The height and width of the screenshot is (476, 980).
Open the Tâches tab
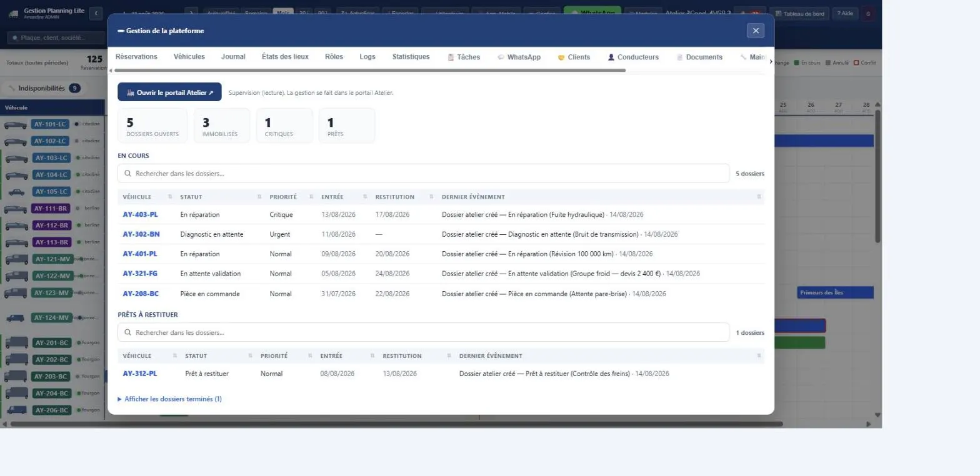point(464,57)
